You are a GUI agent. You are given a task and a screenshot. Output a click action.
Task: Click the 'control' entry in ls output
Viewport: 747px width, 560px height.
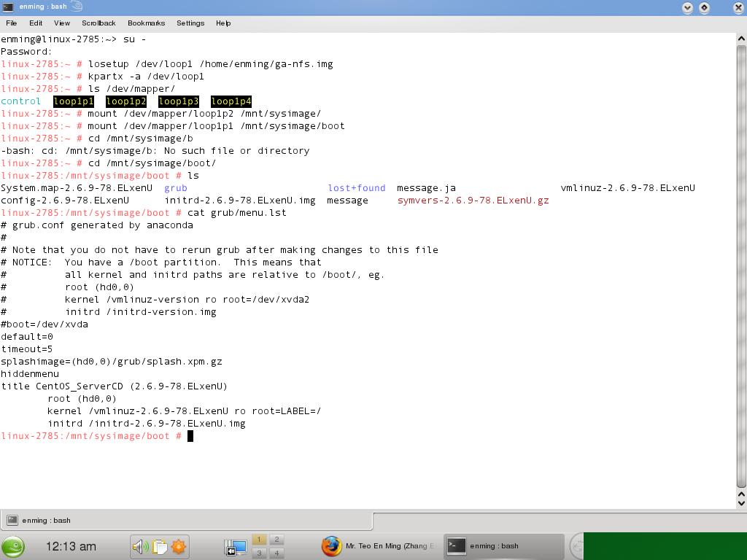pyautogui.click(x=20, y=101)
